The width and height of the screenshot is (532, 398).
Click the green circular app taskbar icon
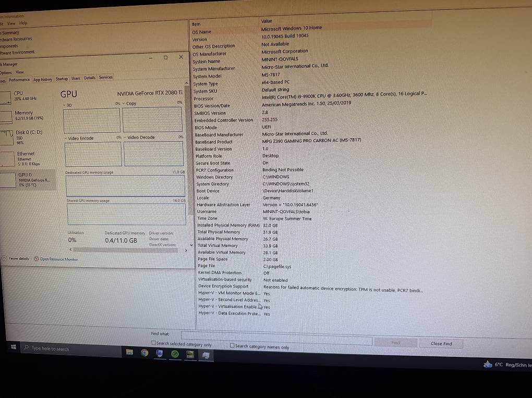click(175, 354)
